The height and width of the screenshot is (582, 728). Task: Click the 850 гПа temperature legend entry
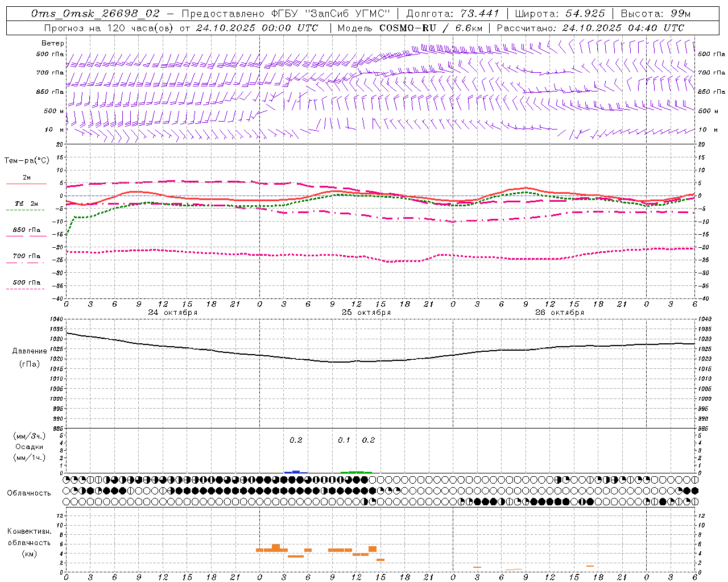pos(26,230)
